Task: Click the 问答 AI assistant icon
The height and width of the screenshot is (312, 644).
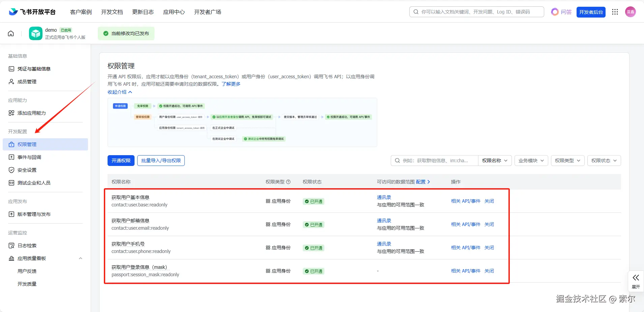Action: point(555,12)
